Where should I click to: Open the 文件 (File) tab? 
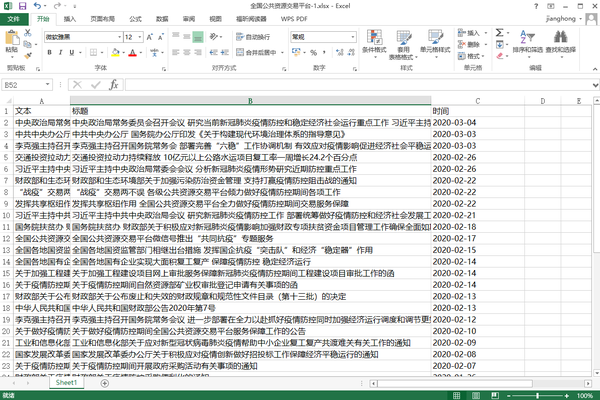[x=14, y=19]
